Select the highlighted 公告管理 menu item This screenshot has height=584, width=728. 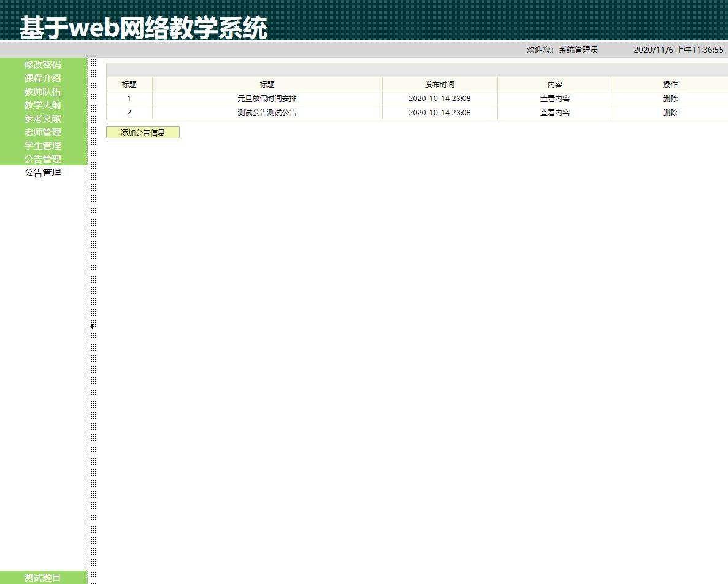coord(42,159)
